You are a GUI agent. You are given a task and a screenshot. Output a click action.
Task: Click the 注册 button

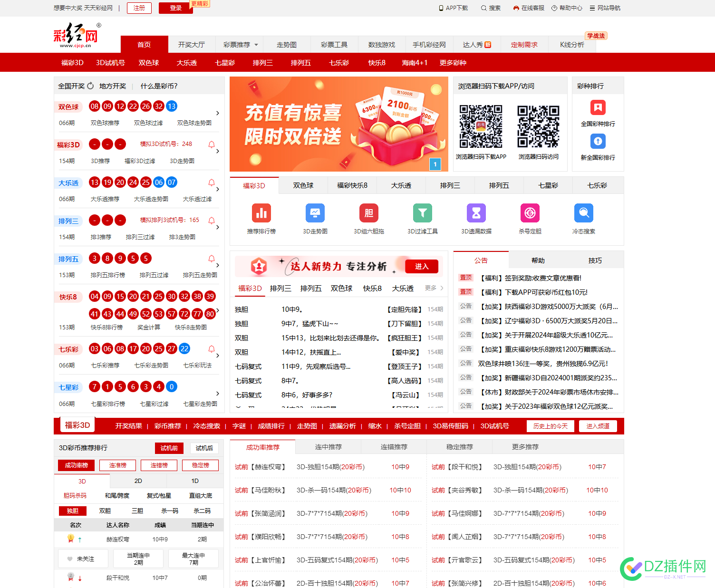pos(139,8)
